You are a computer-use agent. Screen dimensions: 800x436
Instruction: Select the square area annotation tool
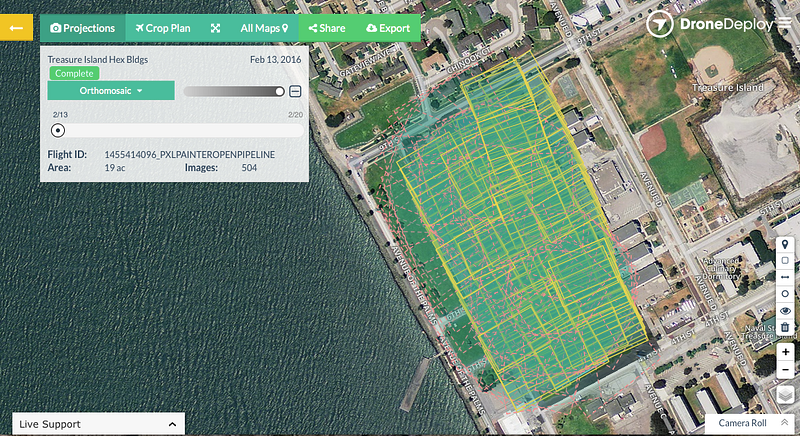click(x=785, y=261)
